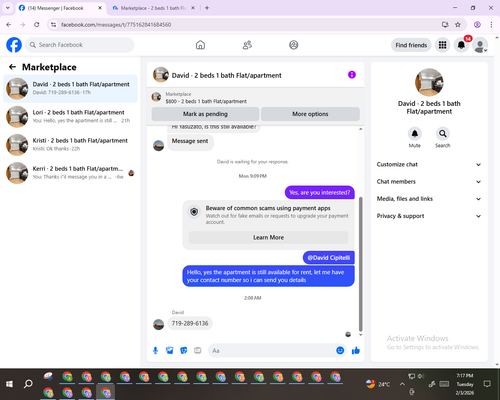500x400 pixels.
Task: Click the scam warning shield icon
Action: [x=194, y=212]
